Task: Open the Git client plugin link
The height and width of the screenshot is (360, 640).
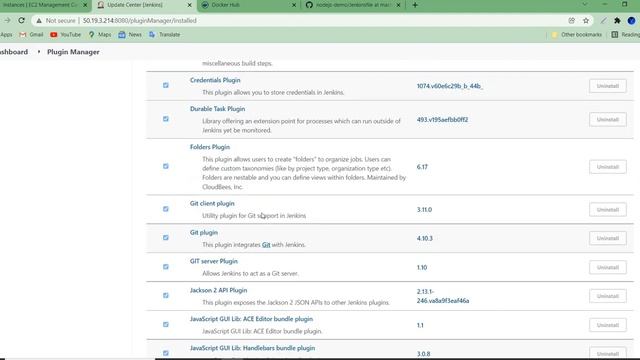Action: click(x=212, y=203)
